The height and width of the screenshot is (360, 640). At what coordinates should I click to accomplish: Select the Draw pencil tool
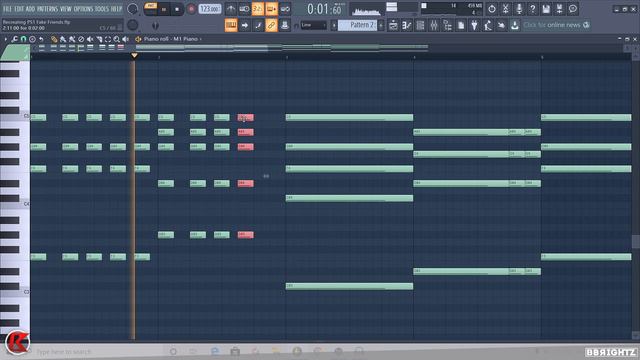click(x=54, y=39)
